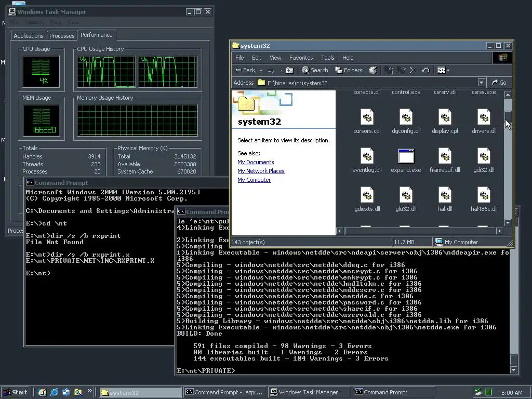Click the green CPU meter tray icon
This screenshot has height=399, width=532.
pyautogui.click(x=488, y=392)
